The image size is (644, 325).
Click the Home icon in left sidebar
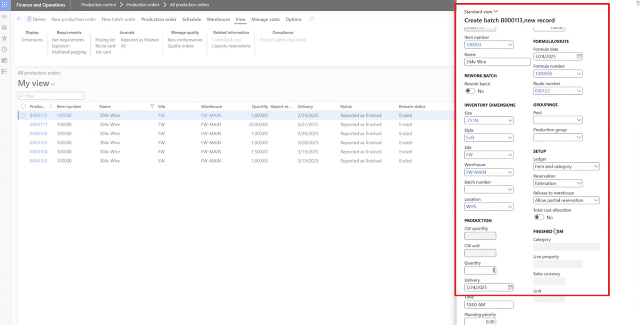point(5,27)
